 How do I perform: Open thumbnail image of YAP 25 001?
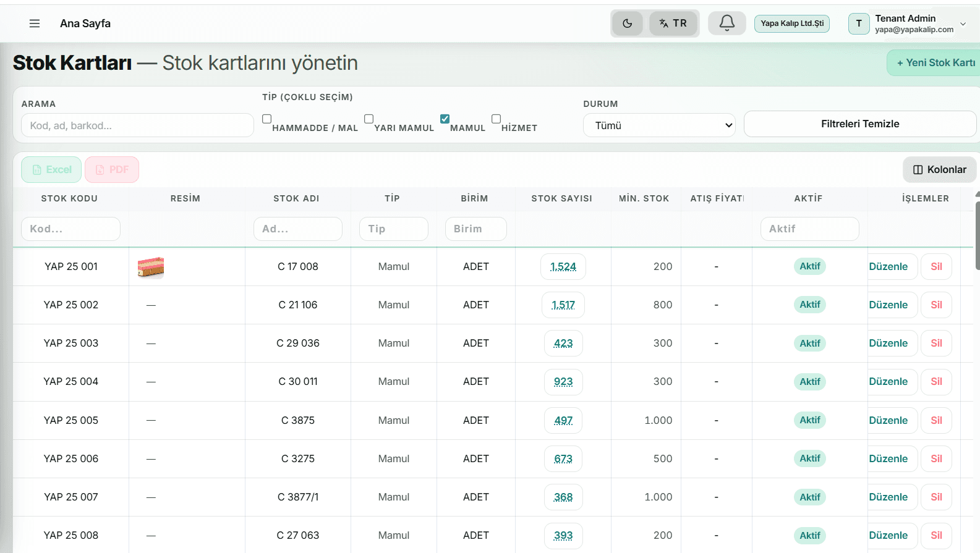151,267
